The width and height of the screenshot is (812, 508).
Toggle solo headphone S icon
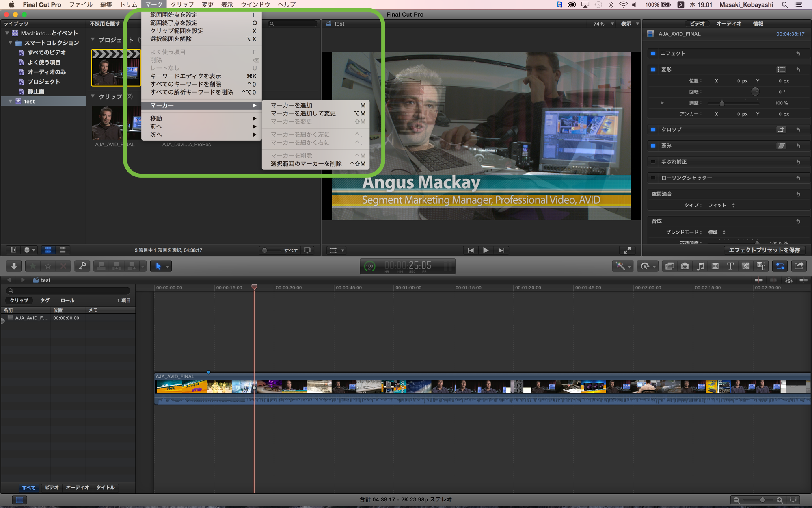788,280
